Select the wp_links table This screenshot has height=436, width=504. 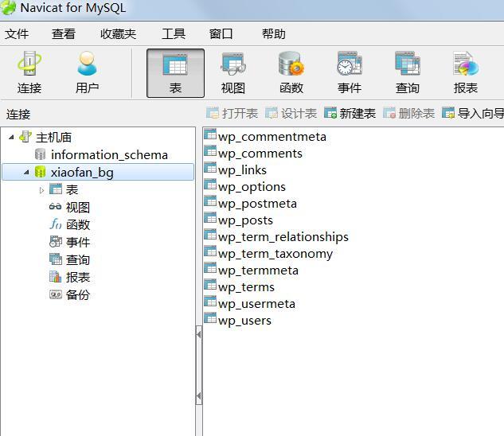pos(242,170)
